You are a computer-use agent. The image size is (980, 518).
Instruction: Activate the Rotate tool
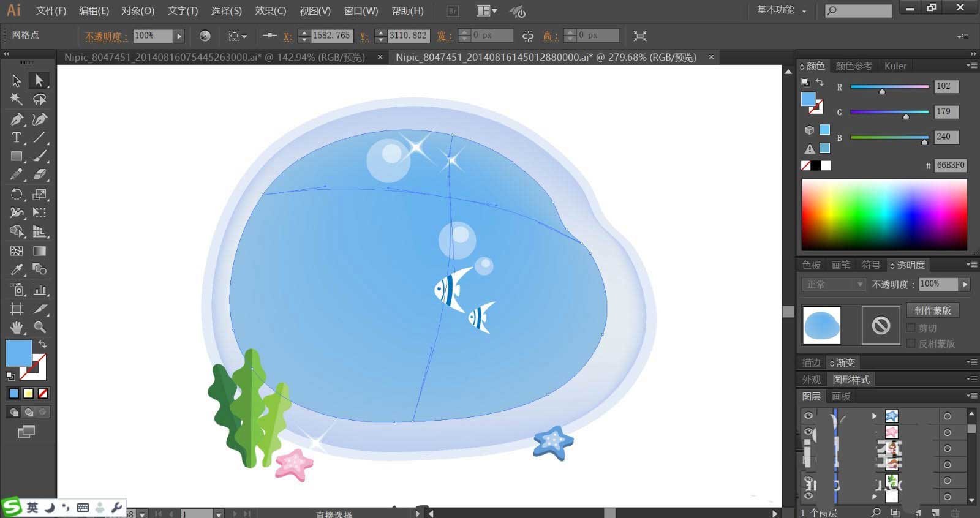(x=17, y=195)
